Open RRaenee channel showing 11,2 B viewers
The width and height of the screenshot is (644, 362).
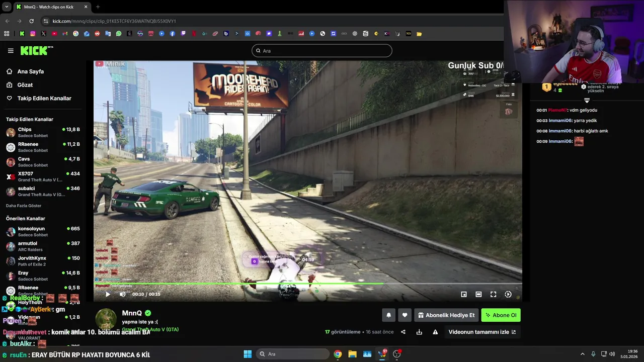pyautogui.click(x=43, y=147)
